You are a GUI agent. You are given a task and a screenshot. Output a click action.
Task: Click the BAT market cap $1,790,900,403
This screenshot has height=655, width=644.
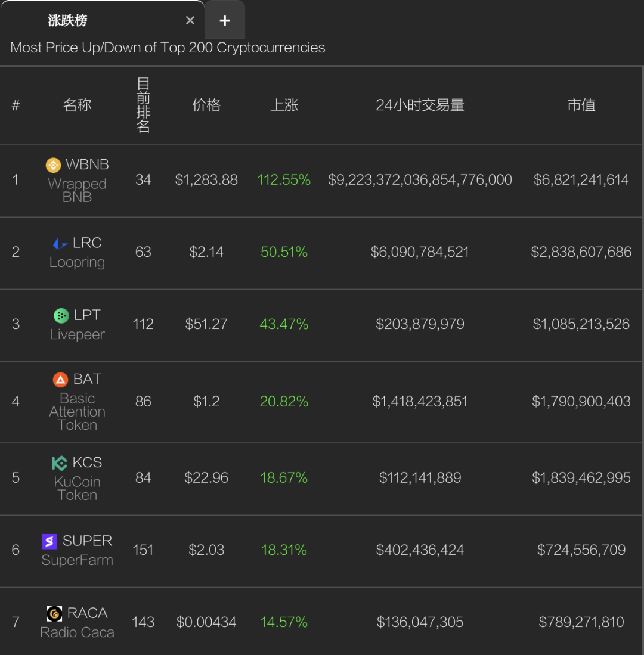click(x=581, y=402)
